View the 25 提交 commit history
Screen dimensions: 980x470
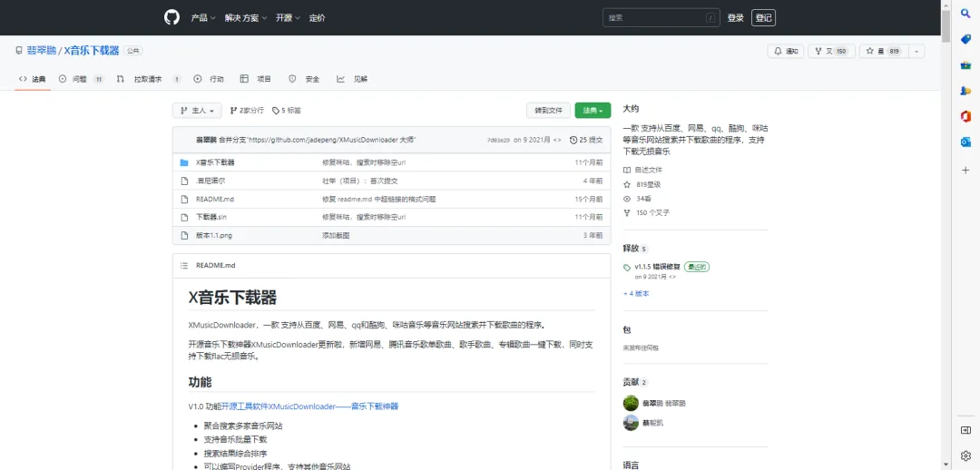[x=586, y=141]
